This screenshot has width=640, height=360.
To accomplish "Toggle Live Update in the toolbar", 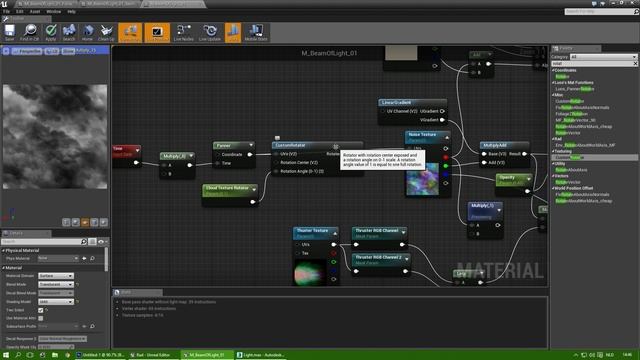I will click(x=210, y=32).
